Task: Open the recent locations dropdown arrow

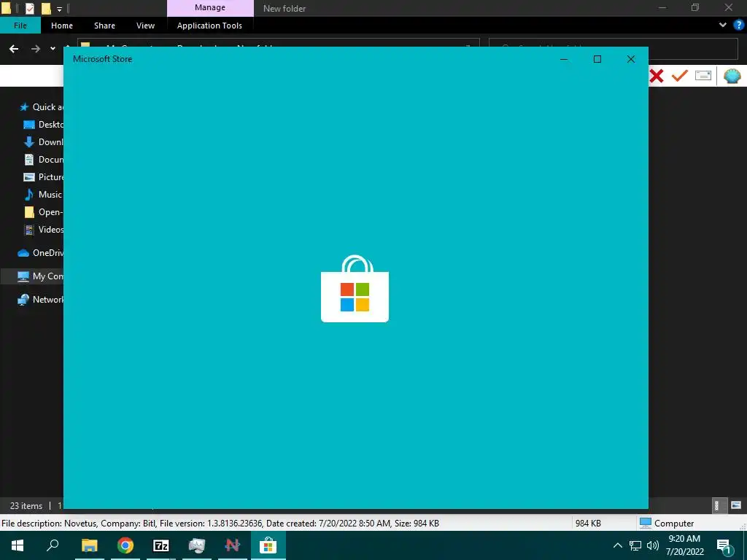Action: [x=53, y=49]
